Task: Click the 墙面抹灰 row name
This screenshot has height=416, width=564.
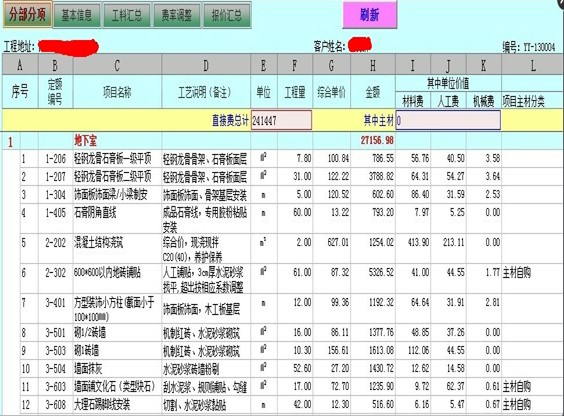Action: pyautogui.click(x=88, y=369)
